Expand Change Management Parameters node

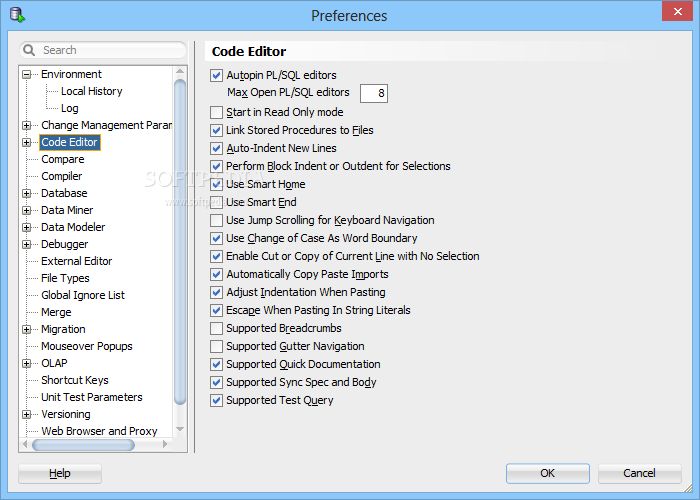[27, 125]
